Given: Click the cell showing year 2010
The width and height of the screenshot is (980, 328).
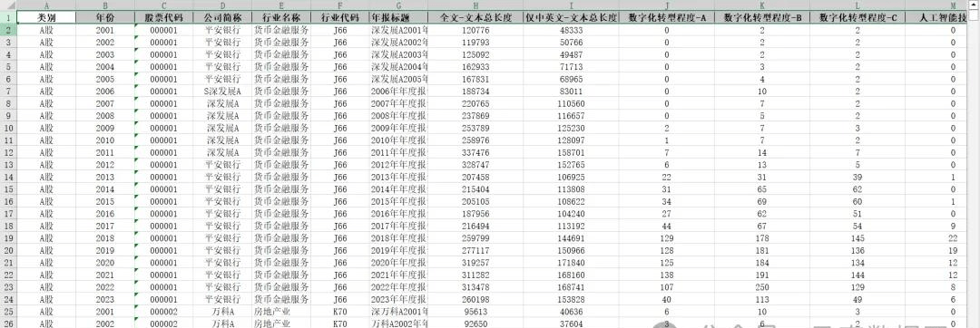Looking at the screenshot, I should [105, 140].
